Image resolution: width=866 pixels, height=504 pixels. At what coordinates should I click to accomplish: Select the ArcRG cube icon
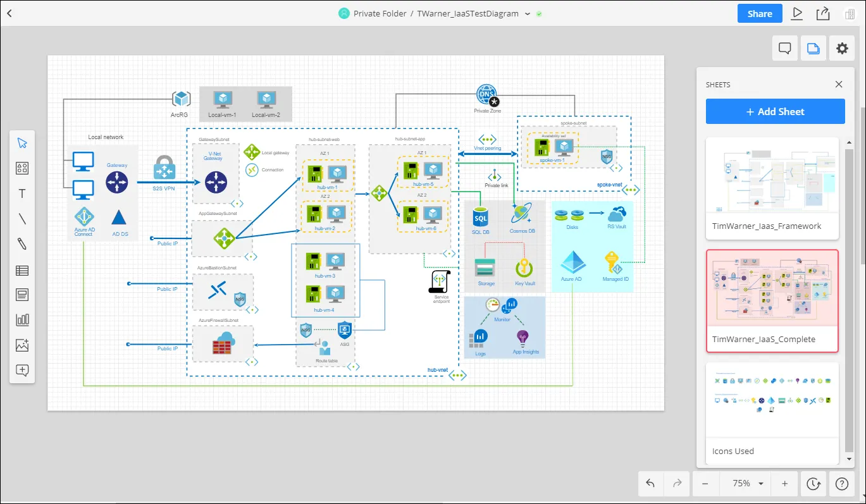click(182, 99)
